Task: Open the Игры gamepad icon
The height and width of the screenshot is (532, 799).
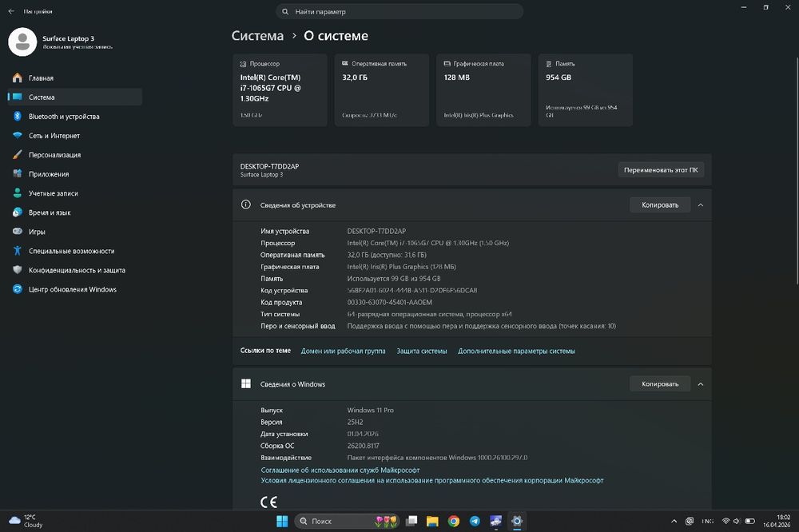Action: tap(18, 232)
